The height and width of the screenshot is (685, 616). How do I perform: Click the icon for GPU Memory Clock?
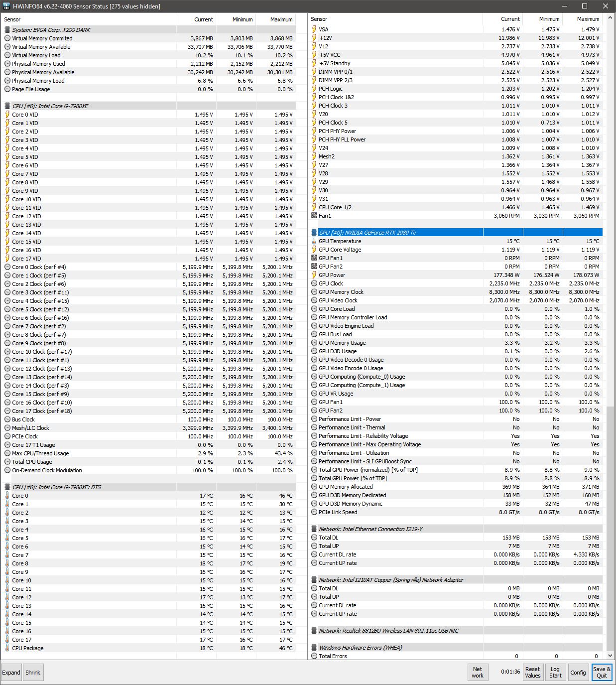[x=314, y=292]
